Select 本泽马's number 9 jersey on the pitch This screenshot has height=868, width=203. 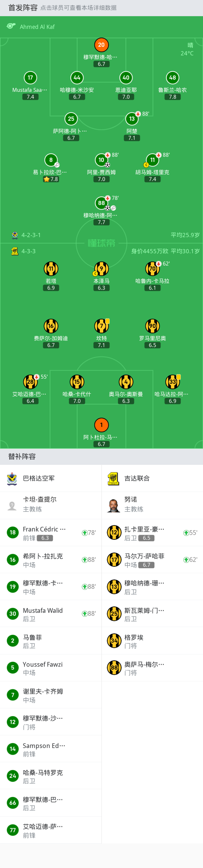point(101,268)
